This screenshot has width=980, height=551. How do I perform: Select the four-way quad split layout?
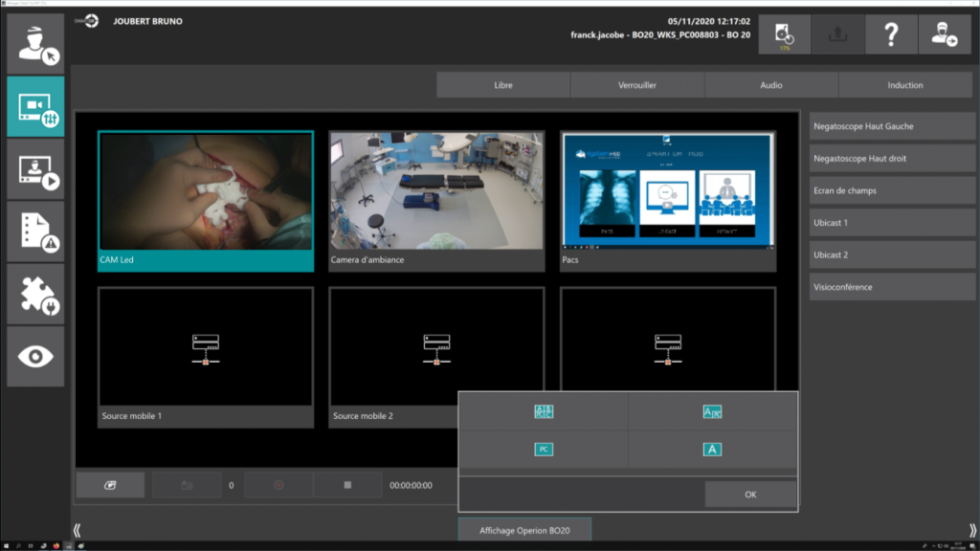tap(543, 411)
